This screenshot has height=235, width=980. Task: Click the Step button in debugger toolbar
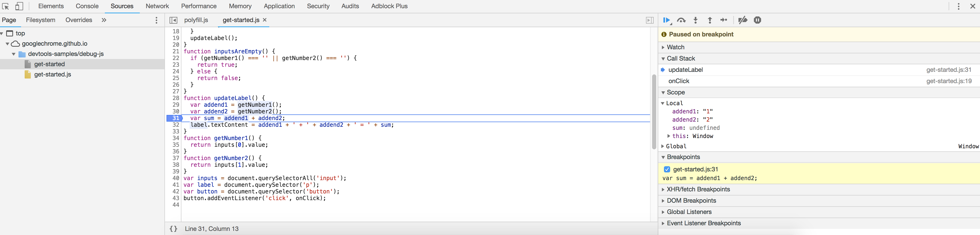pyautogui.click(x=724, y=20)
